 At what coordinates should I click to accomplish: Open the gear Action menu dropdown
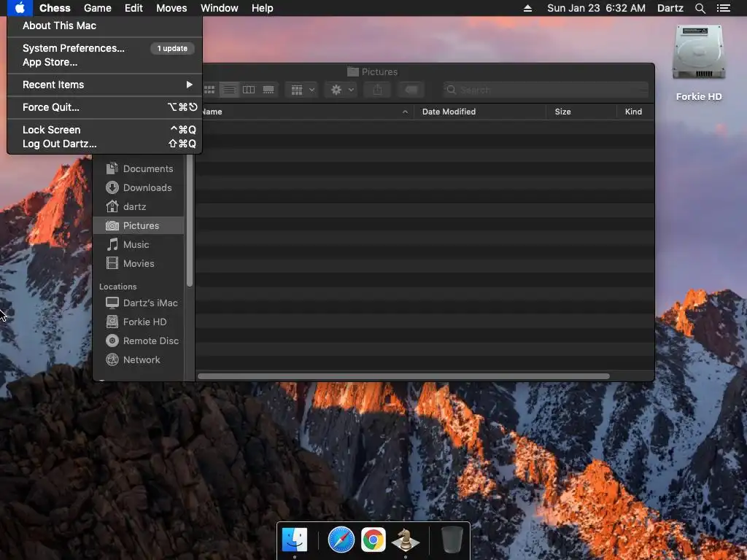coord(341,90)
